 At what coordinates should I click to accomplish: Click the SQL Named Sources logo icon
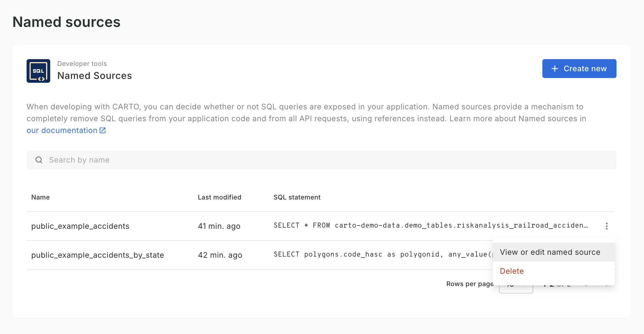38,71
